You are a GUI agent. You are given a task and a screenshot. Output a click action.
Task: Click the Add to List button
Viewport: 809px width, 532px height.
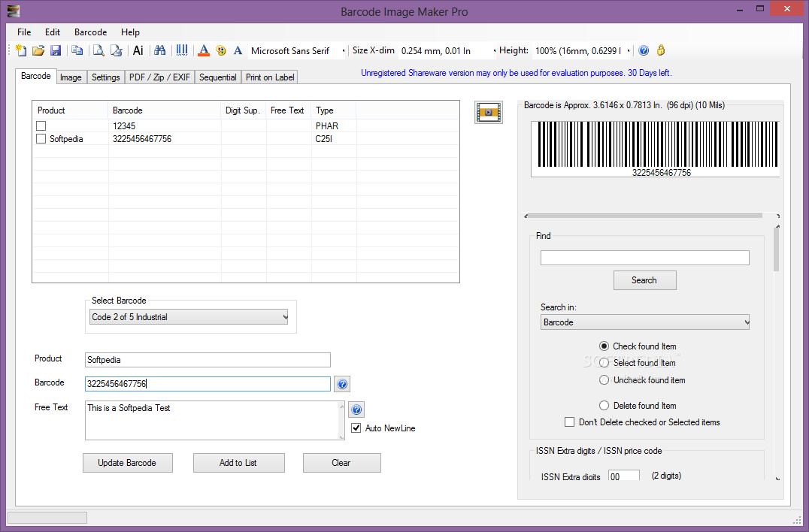238,463
